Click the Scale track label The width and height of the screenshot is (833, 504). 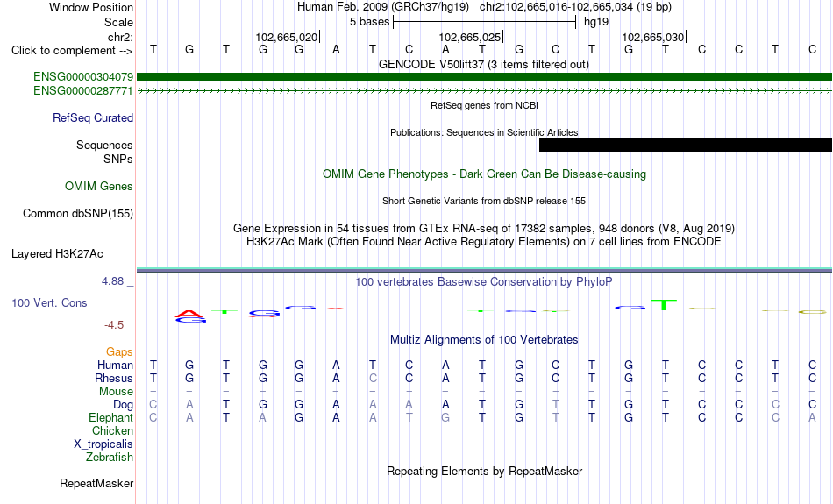point(119,22)
